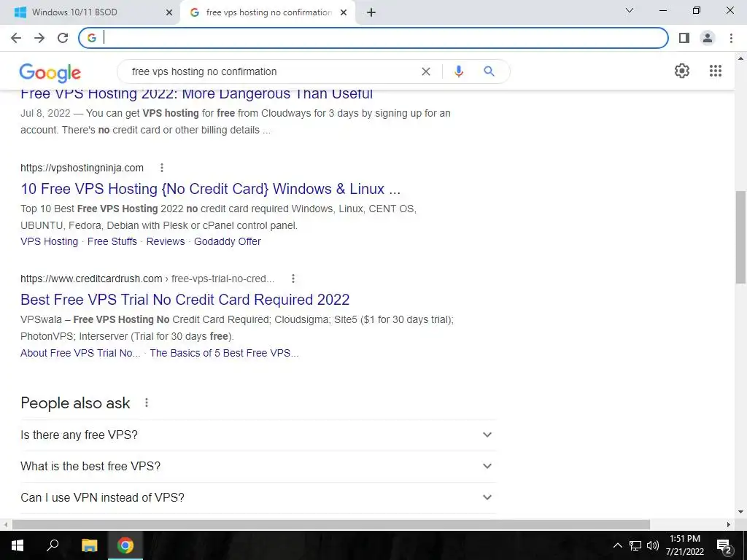Viewport: 747px width, 560px height.
Task: Open options for vpshostingninja.com result
Action: (162, 168)
